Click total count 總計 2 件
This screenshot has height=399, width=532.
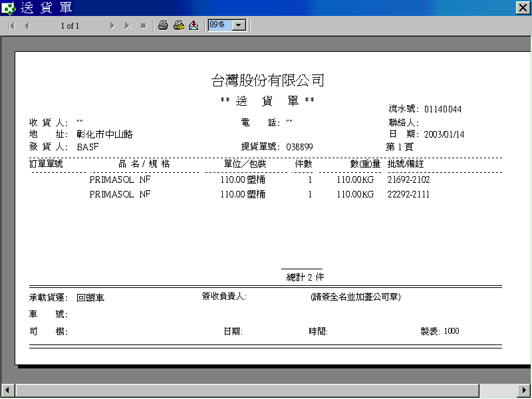pos(305,277)
